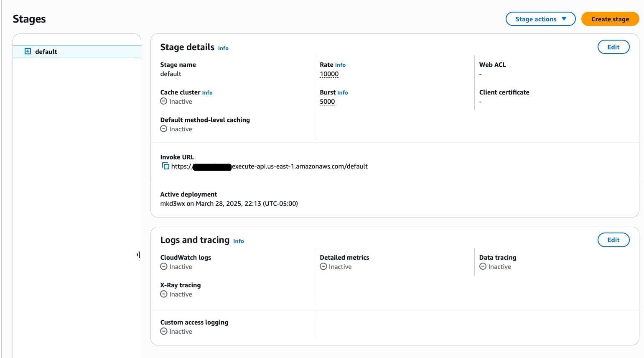
Task: Open Info link next to Burst
Action: (x=342, y=92)
